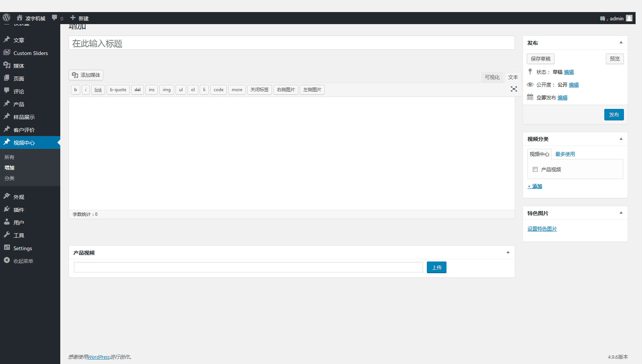Click the 编辑 link next to 公开度
The width and height of the screenshot is (642, 364).
574,85
